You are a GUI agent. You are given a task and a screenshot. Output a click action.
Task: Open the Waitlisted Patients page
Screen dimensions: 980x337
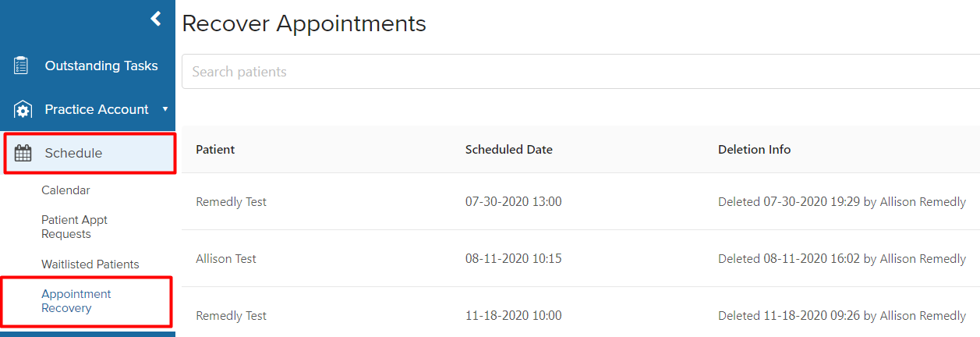click(x=90, y=264)
